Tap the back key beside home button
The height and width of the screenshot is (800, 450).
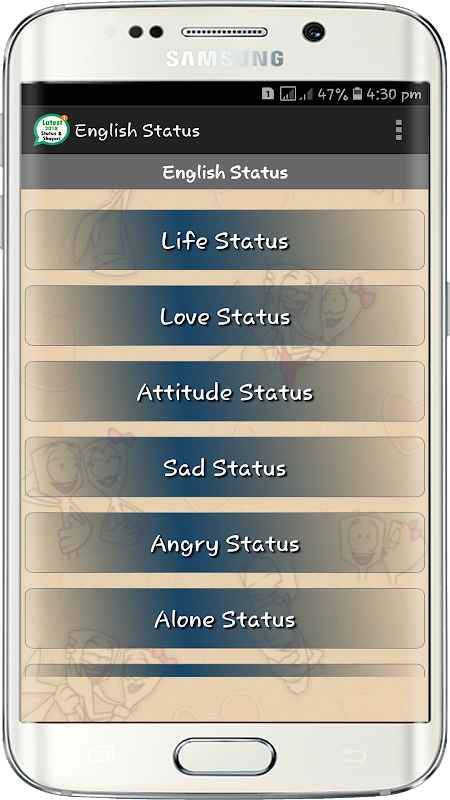click(354, 754)
